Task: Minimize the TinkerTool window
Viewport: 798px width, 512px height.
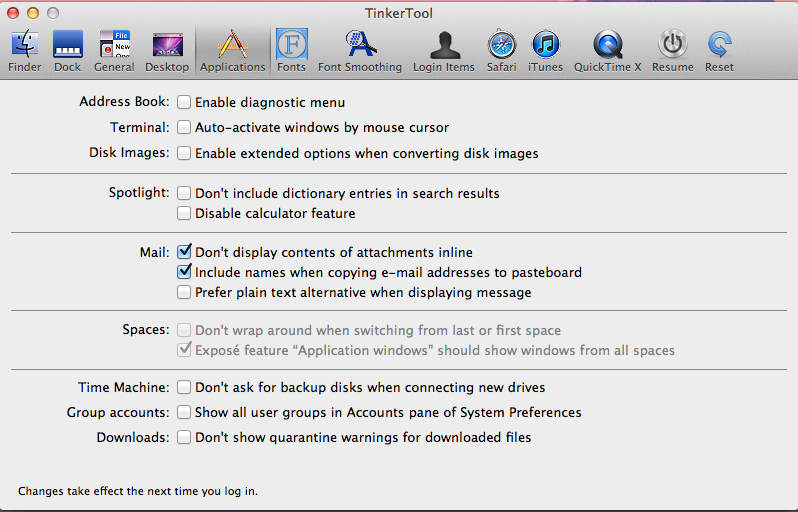Action: 33,13
